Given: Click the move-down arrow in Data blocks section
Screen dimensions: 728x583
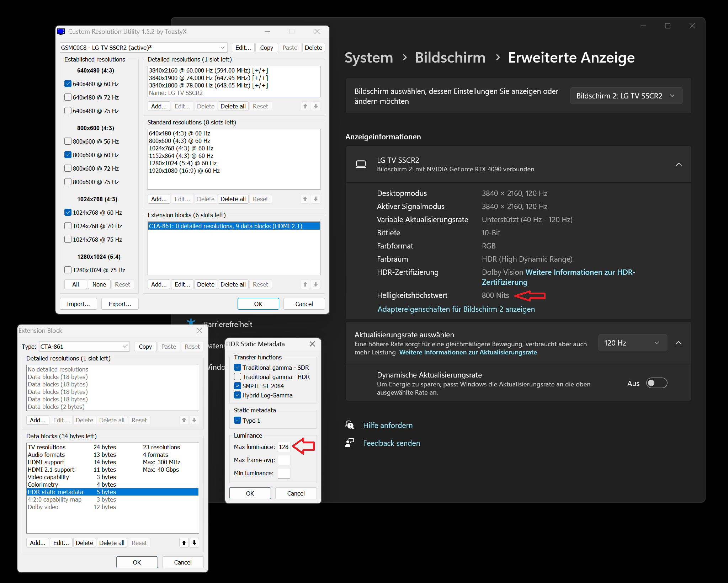Looking at the screenshot, I should coord(194,542).
